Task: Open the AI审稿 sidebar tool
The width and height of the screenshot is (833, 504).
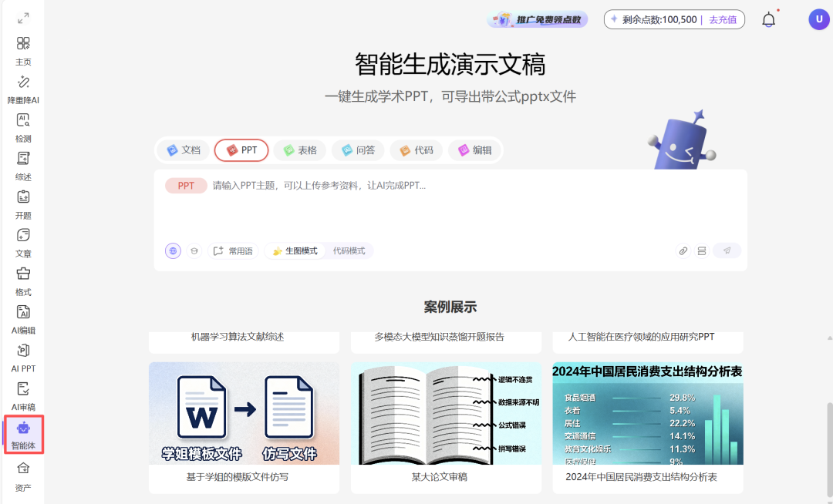Action: [x=23, y=396]
